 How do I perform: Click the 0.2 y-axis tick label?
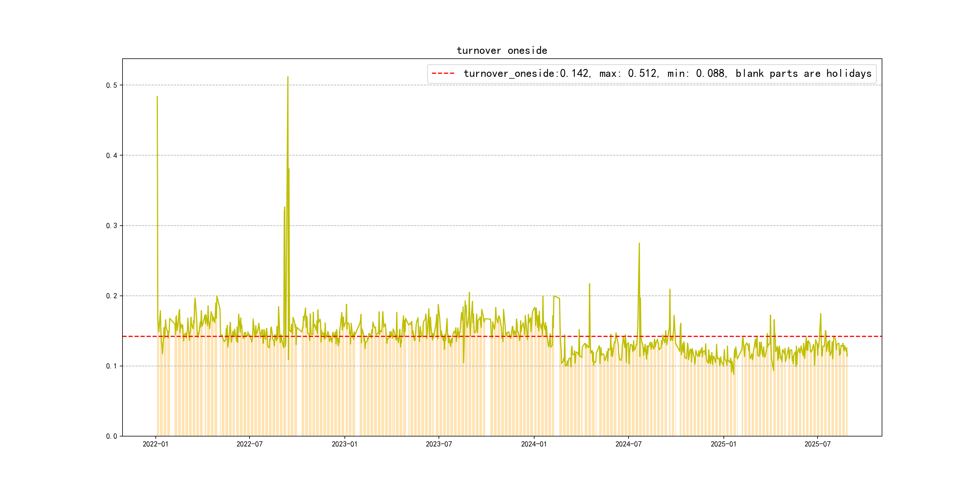[x=112, y=296]
